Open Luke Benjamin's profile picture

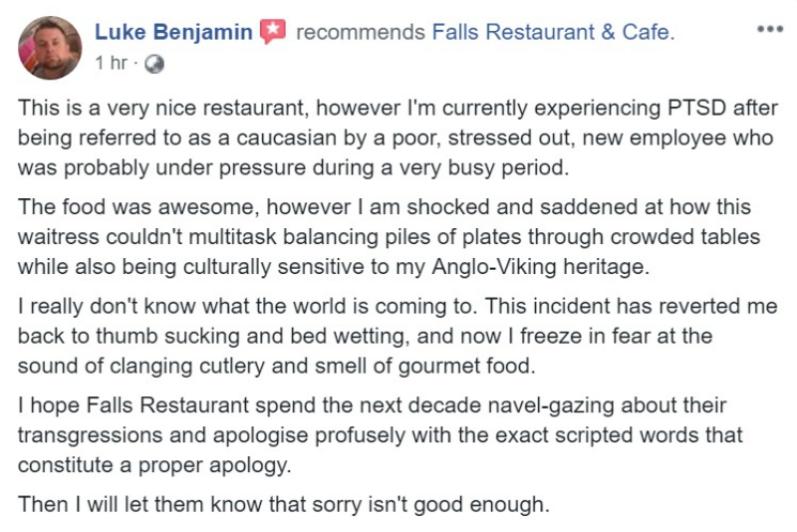pos(50,48)
